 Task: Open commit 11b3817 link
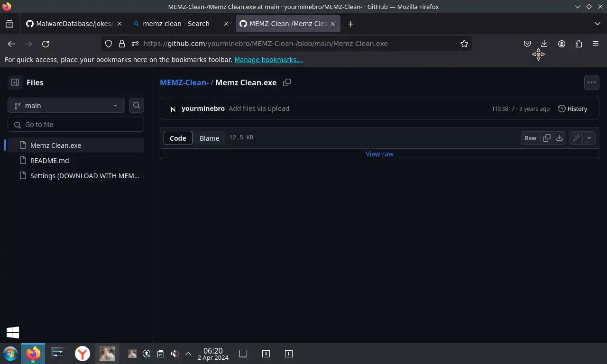pyautogui.click(x=503, y=109)
